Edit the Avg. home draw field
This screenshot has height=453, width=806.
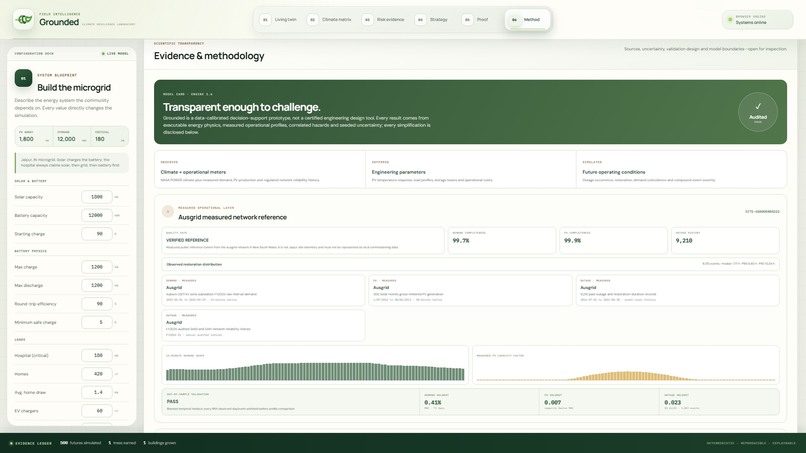click(97, 392)
